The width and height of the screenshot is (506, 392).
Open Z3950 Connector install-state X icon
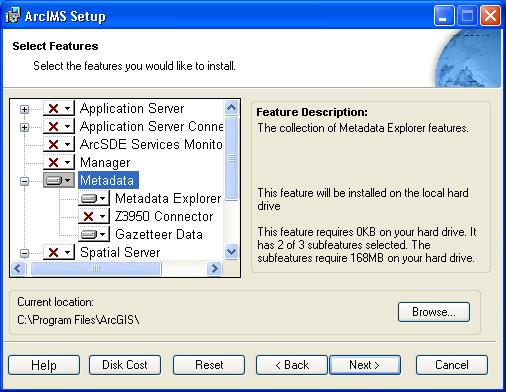(x=94, y=216)
